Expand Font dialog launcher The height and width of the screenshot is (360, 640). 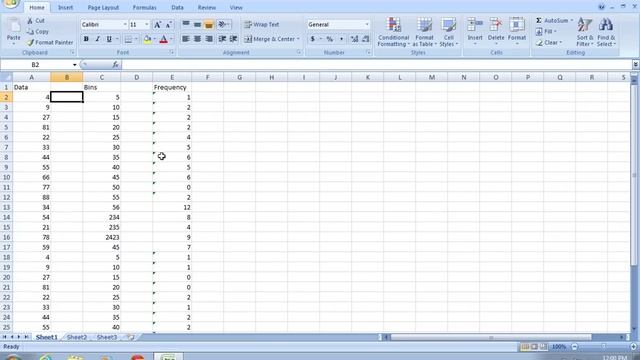tap(172, 53)
